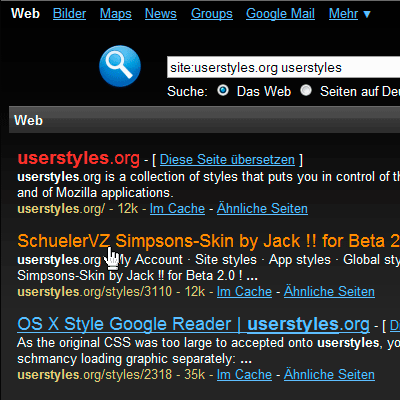Open 'Im Cache' for userstyles.org/styles/3110

[244, 292]
